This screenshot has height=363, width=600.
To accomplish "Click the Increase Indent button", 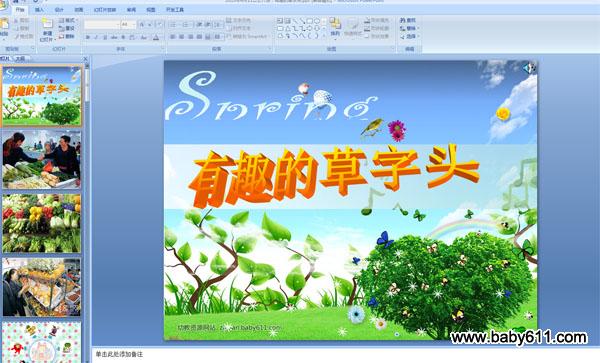I will (208, 25).
